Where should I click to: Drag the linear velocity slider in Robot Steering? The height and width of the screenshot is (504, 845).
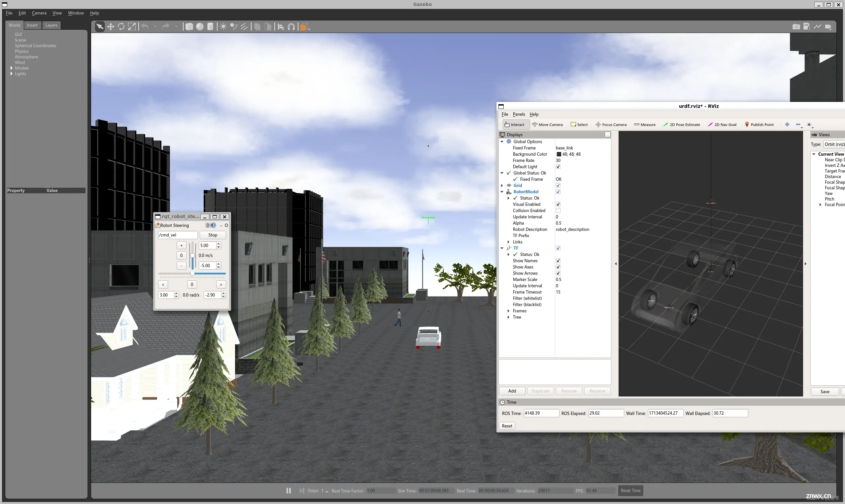[193, 255]
